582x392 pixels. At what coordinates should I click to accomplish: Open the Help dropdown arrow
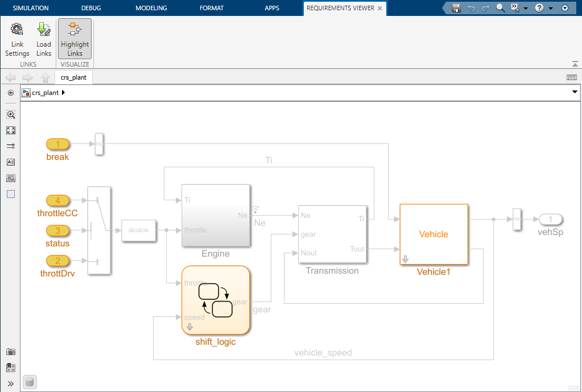point(551,9)
